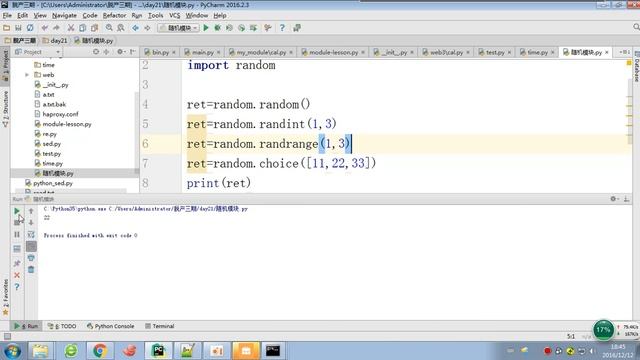The width and height of the screenshot is (640, 360).
Task: Toggle the Pin tab icon in Run panel
Action: click(x=17, y=264)
